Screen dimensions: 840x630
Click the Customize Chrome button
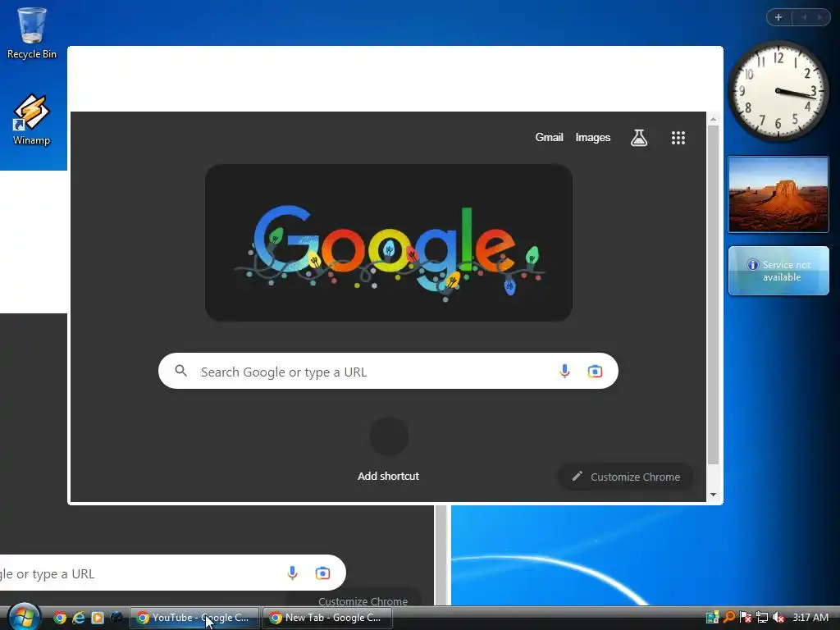(626, 477)
